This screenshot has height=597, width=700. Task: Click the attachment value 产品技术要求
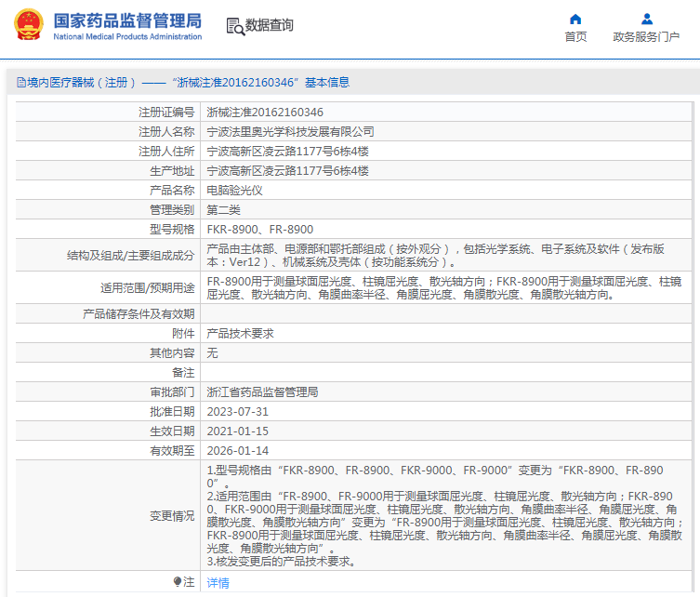coord(240,333)
